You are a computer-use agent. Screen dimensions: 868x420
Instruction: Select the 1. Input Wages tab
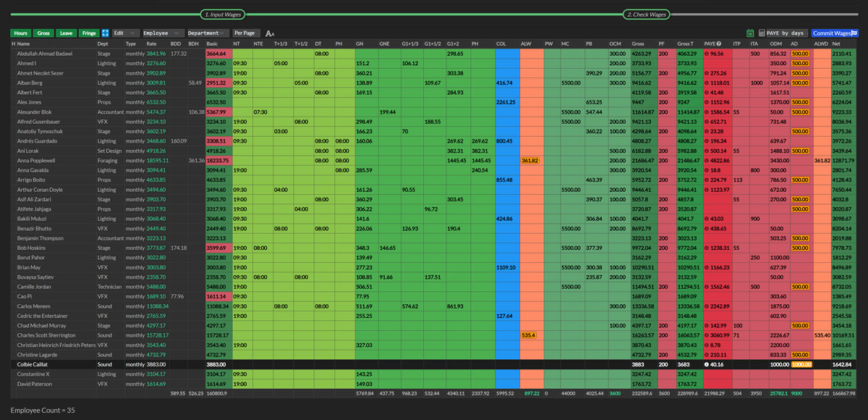tap(221, 14)
